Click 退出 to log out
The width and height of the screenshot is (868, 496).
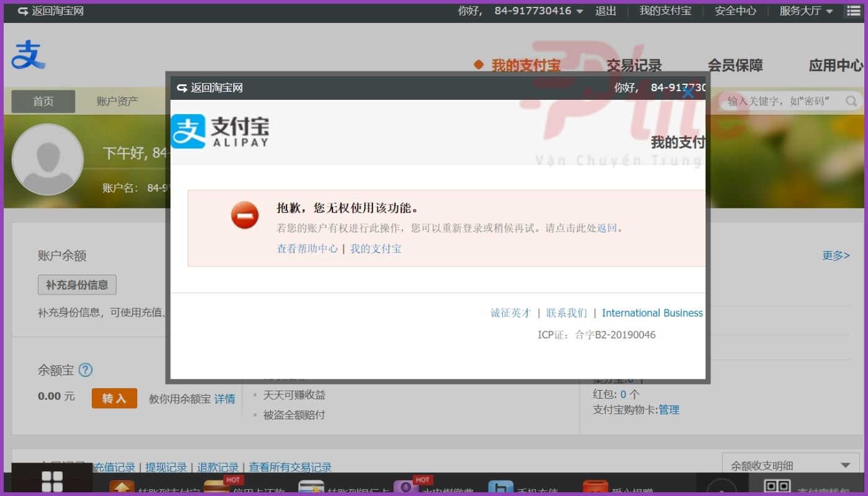[606, 11]
